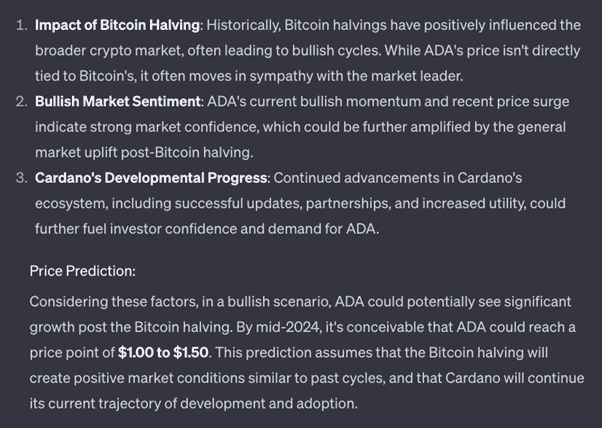Click the bold '$1.00 to $1.50' price range
The image size is (602, 428).
(x=163, y=352)
